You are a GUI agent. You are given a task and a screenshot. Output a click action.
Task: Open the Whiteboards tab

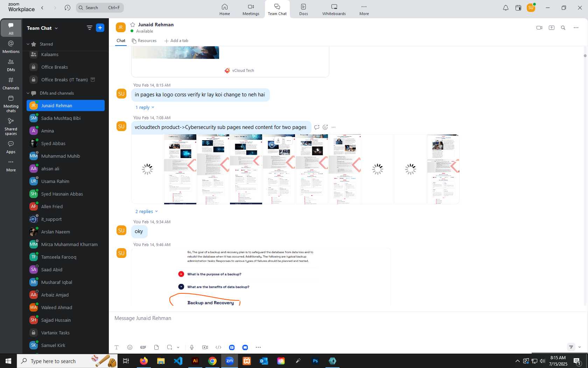click(334, 9)
